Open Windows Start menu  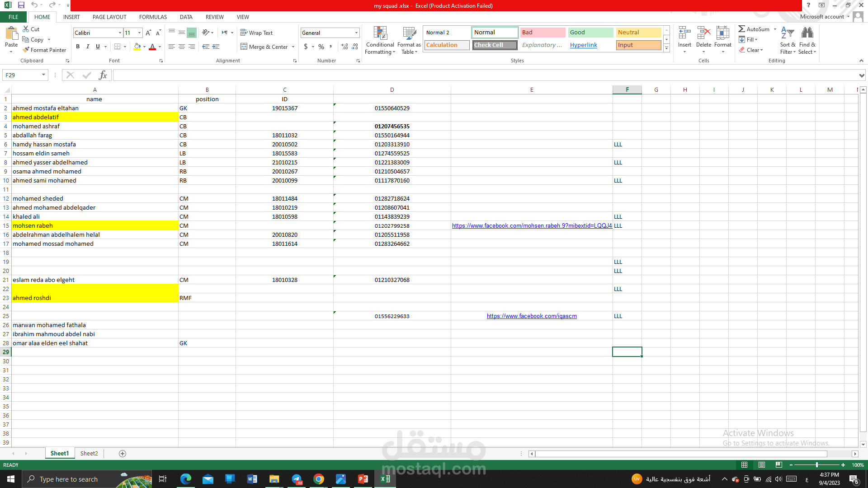coord(11,479)
